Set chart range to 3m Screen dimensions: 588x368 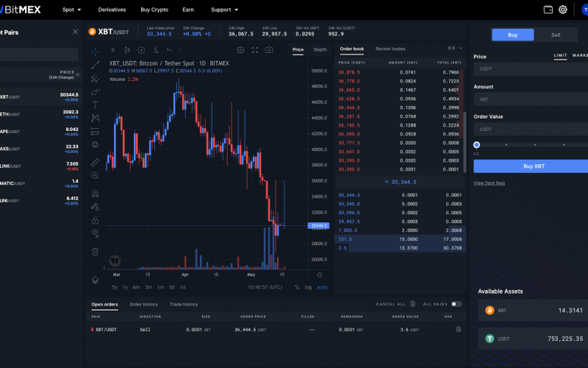[148, 287]
